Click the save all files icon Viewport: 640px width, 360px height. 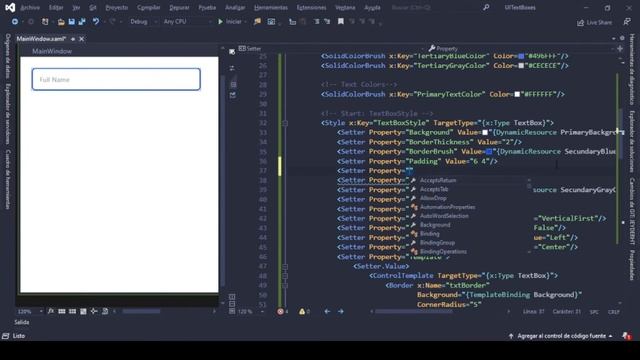pyautogui.click(x=82, y=22)
